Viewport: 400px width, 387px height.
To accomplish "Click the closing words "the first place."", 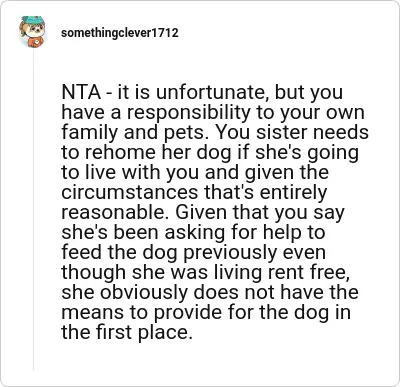I will [127, 333].
